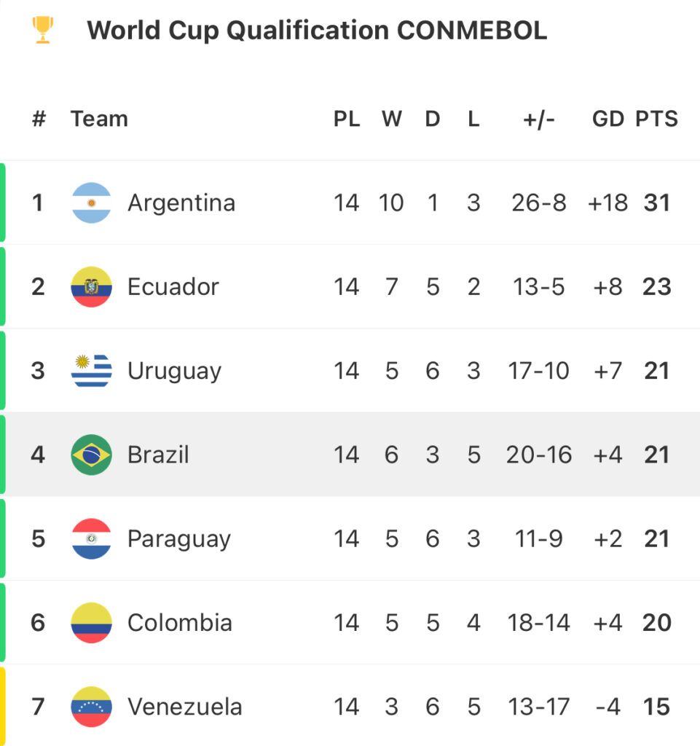
Task: Select Ecuador's 23 points value
Action: click(x=657, y=287)
